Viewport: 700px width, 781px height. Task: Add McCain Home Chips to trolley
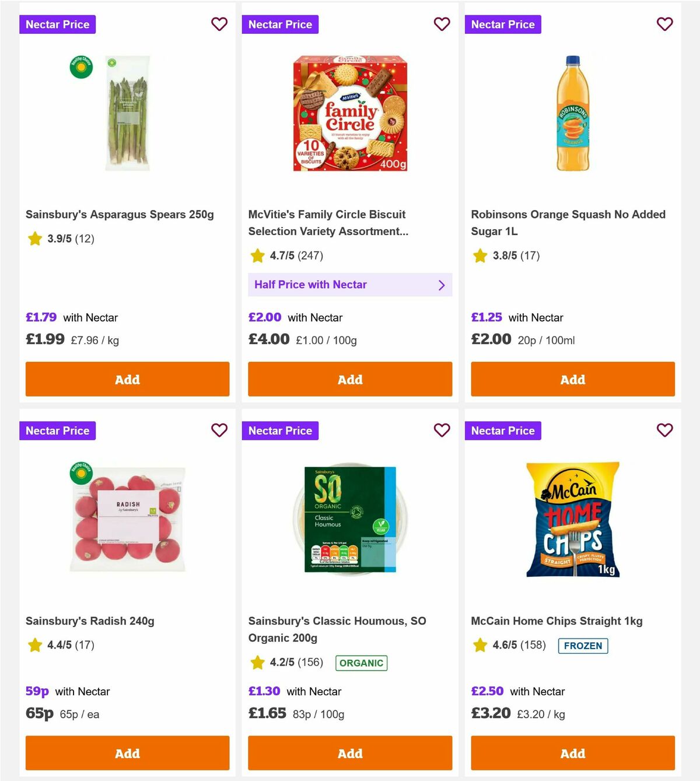(573, 753)
